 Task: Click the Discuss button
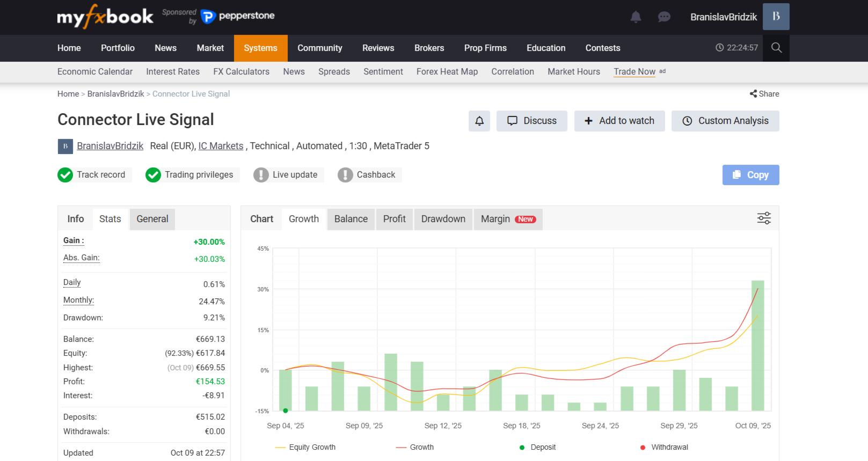tap(532, 121)
